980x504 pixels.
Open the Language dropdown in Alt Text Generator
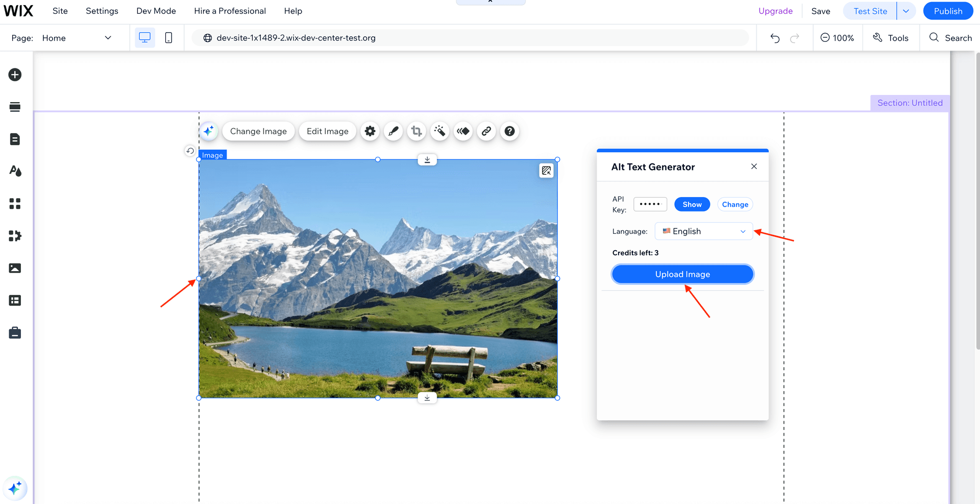point(703,231)
